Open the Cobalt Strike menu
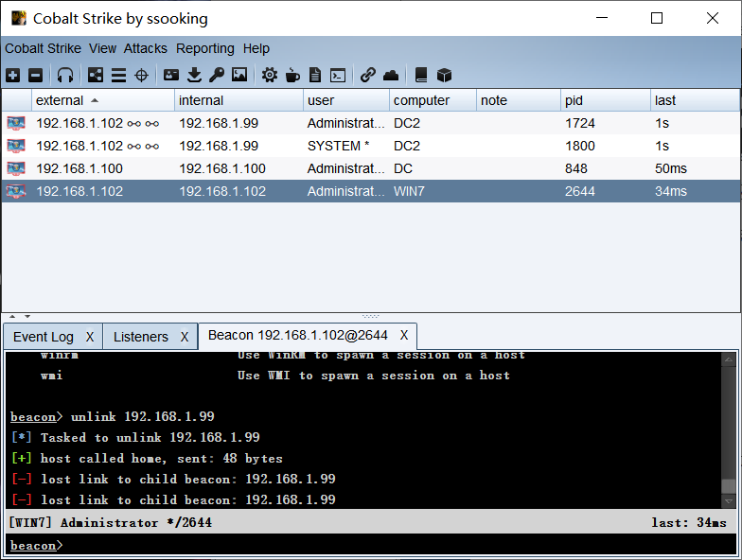 [44, 48]
